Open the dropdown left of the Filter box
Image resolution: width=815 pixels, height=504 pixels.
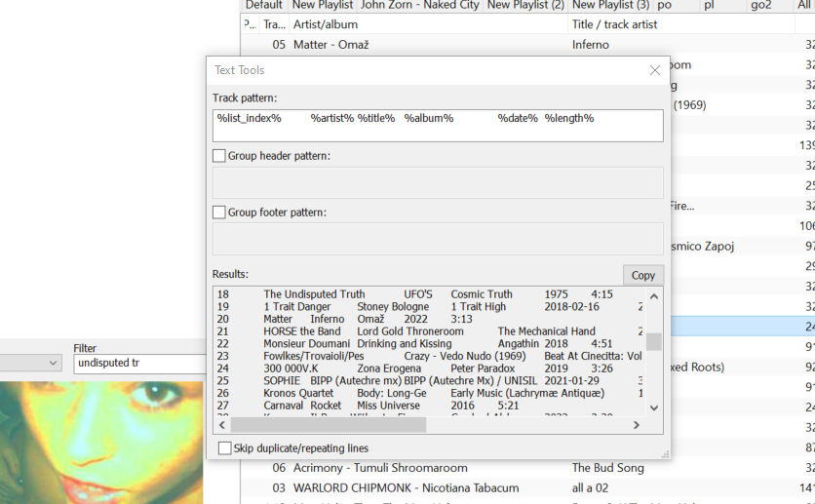tap(53, 364)
